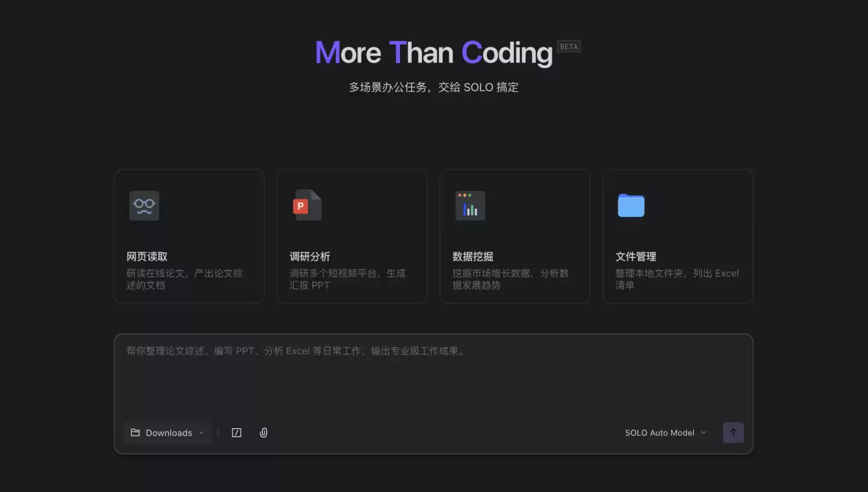Choose the 调研分析 task title

coord(310,257)
